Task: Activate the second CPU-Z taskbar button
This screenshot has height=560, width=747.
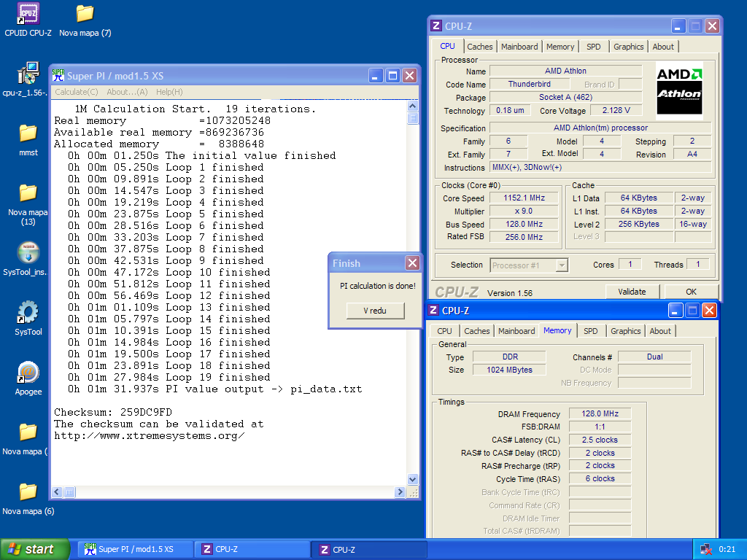Action: pos(370,550)
